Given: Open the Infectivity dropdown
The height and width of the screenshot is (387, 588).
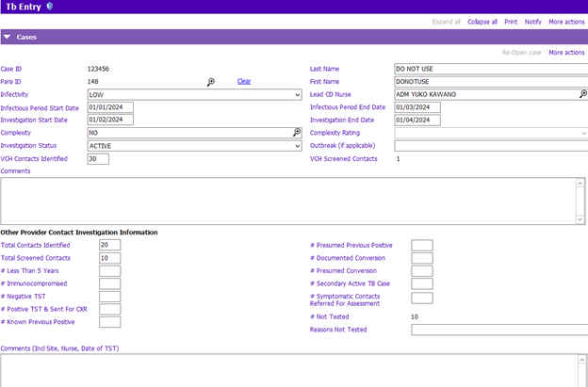Looking at the screenshot, I should 195,95.
